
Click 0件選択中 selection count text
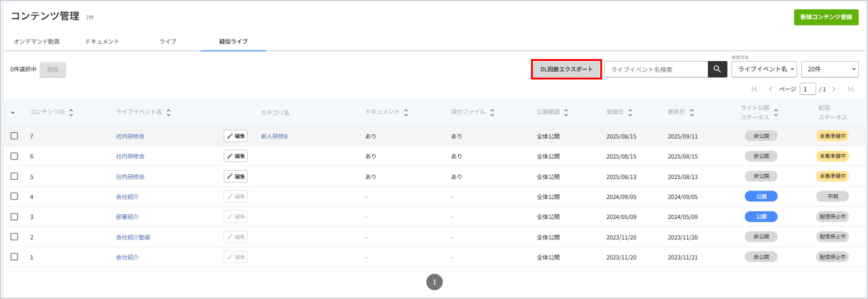click(x=23, y=69)
